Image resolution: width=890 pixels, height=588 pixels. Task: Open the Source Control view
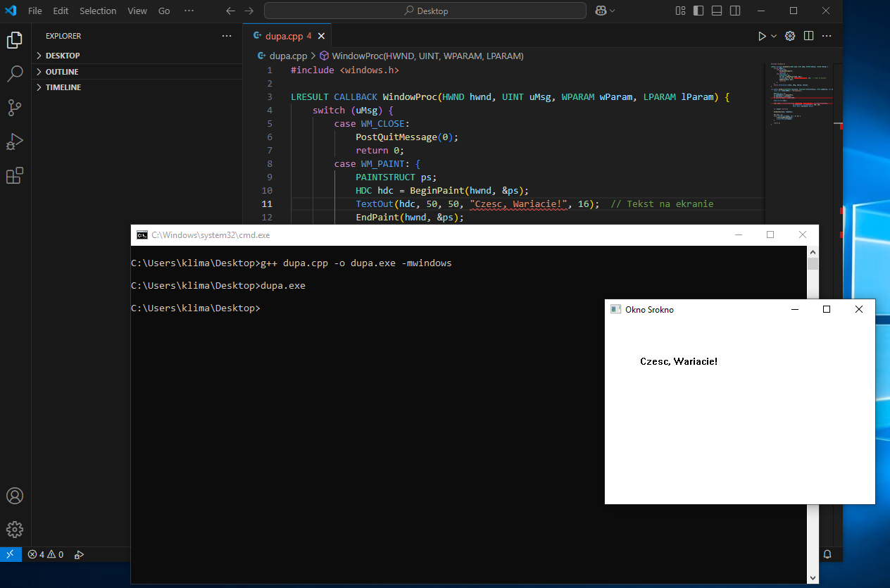tap(15, 107)
